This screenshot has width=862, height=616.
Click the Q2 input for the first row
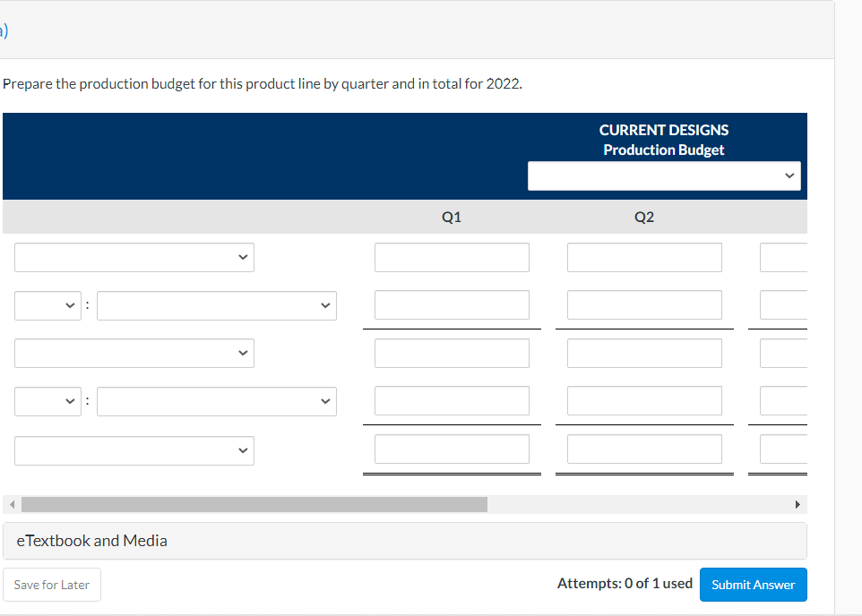644,257
